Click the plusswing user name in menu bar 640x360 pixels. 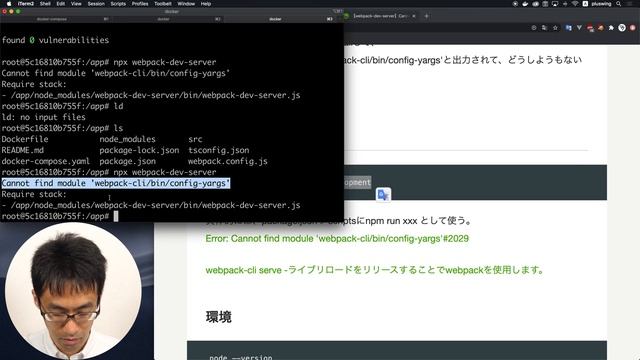[601, 4]
